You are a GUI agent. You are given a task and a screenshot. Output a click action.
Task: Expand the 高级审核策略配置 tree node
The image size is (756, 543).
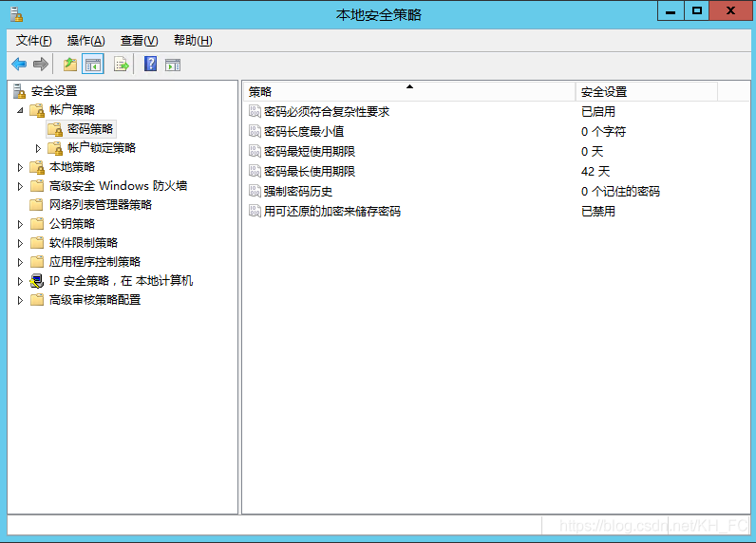20,300
